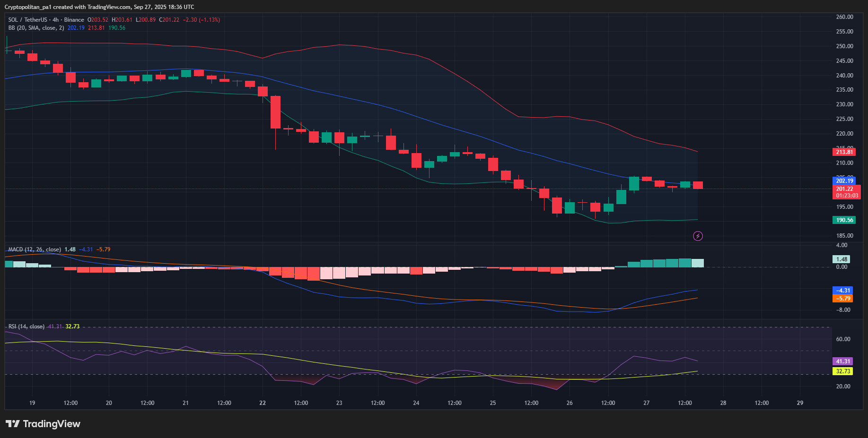Viewport: 868px width, 438px height.
Task: Click the blue -4.31 MACD line tag
Action: tap(842, 290)
